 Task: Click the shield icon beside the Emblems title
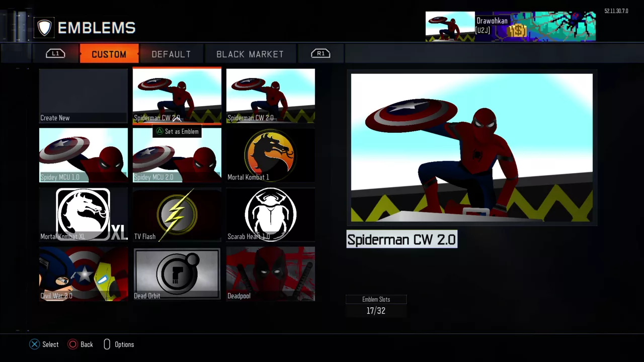(44, 28)
